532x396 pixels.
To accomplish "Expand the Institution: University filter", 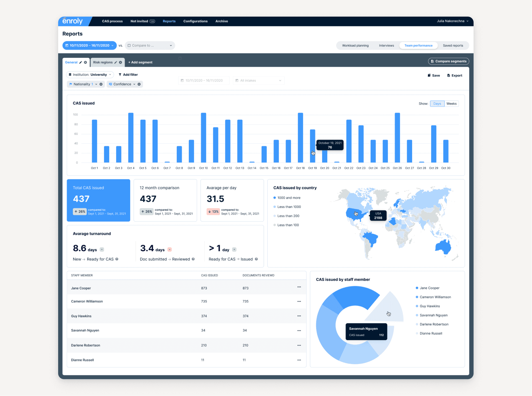I will [x=90, y=74].
